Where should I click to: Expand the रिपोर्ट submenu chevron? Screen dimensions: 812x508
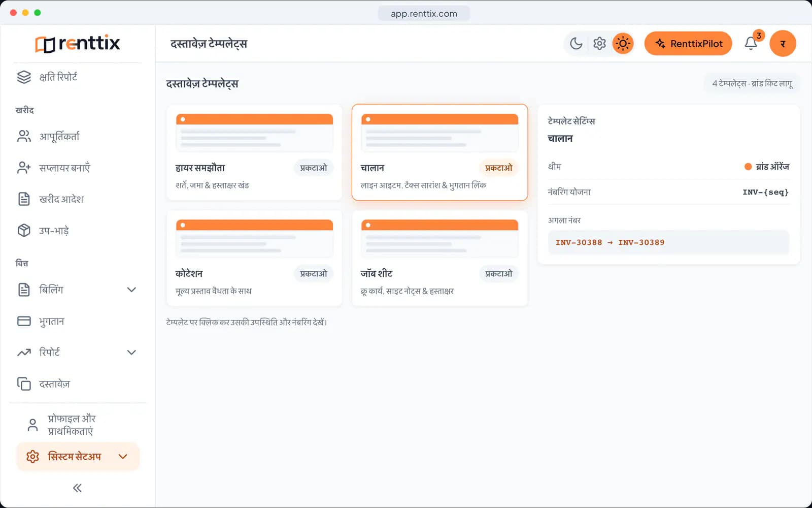click(x=131, y=353)
